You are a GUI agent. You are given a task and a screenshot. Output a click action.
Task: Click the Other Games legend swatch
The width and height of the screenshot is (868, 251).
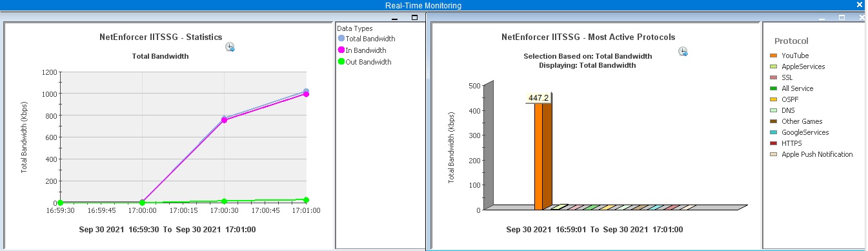point(774,121)
